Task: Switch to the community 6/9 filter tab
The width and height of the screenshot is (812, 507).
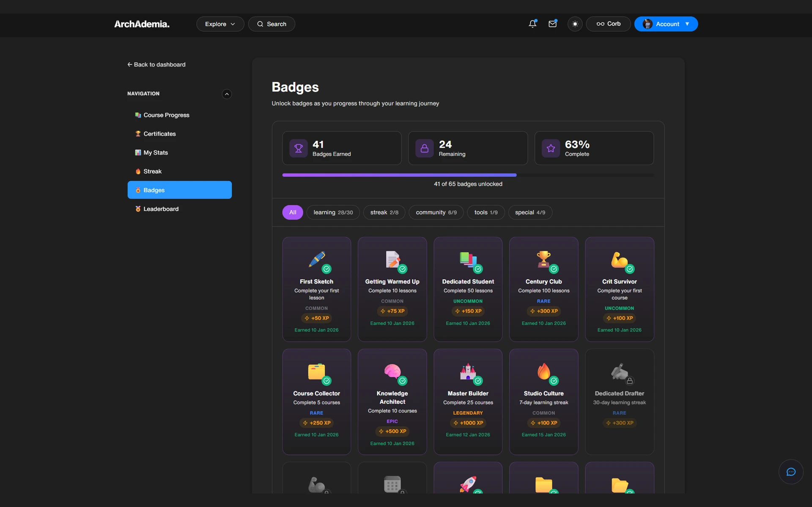Action: coord(436,212)
